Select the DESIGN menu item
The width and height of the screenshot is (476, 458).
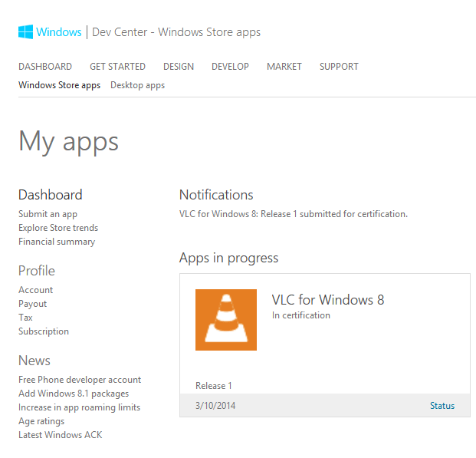click(x=179, y=67)
